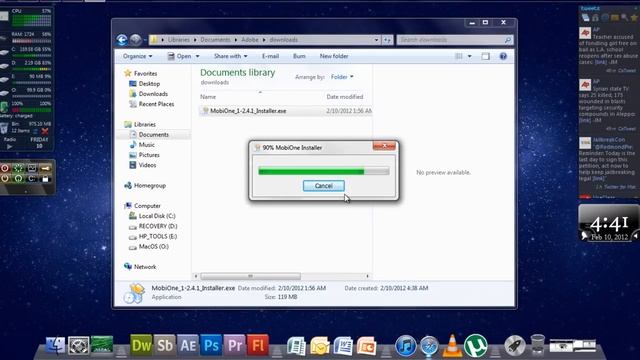Screen dimensions: 640x360
Task: Click Libraries in the address breadcrumb
Action: 179,40
